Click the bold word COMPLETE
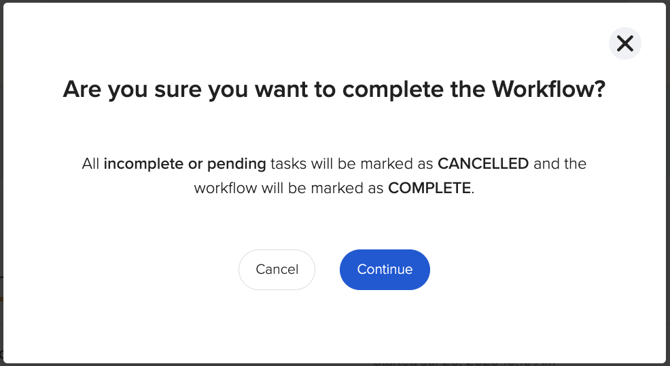 [429, 188]
